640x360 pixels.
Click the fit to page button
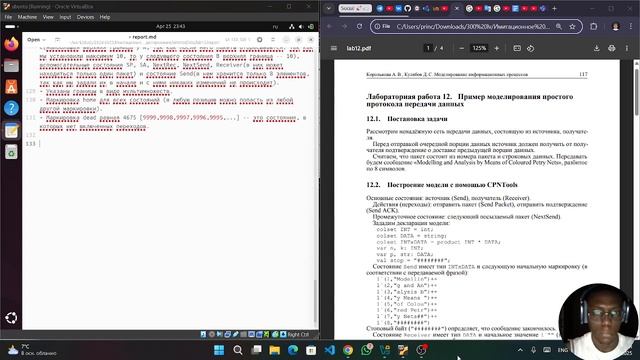pos(517,48)
